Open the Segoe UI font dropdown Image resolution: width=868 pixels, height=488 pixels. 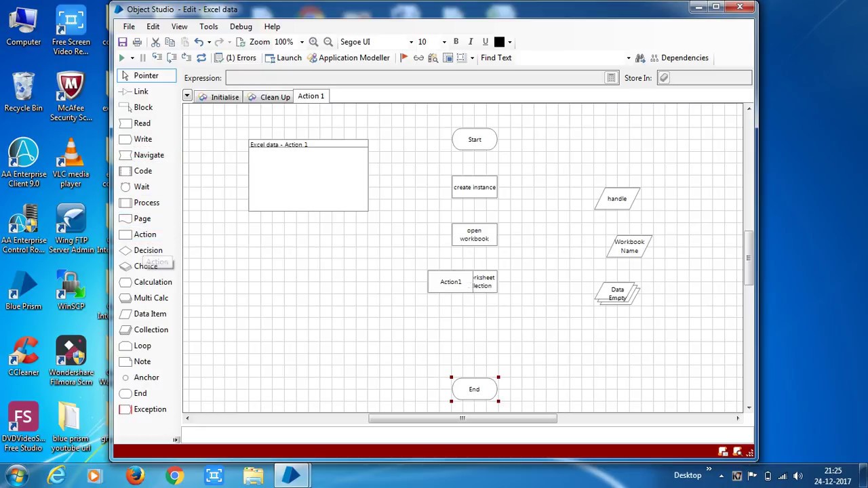point(411,42)
